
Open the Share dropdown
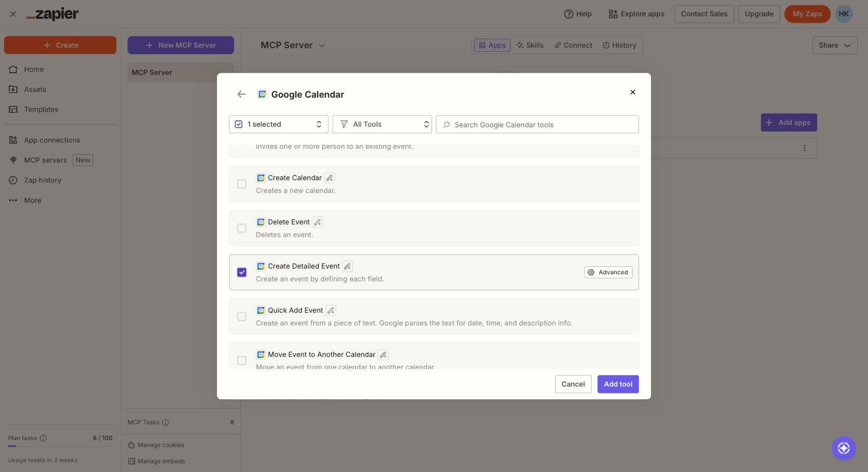[835, 45]
